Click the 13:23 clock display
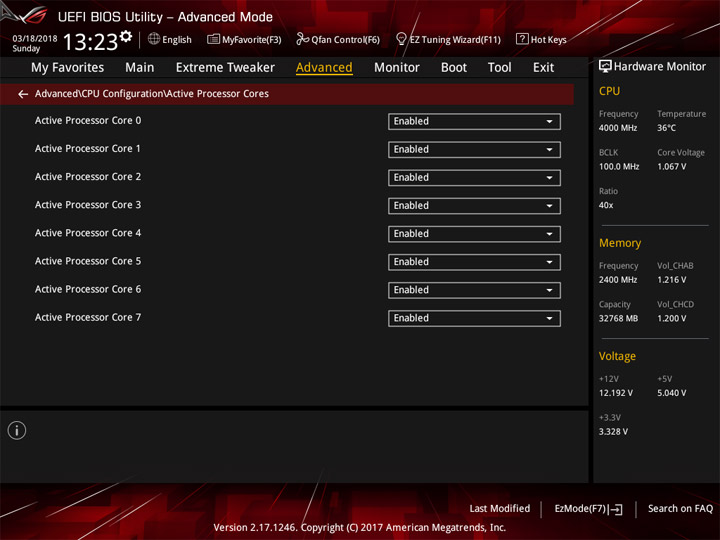This screenshot has height=540, width=720. click(x=90, y=42)
